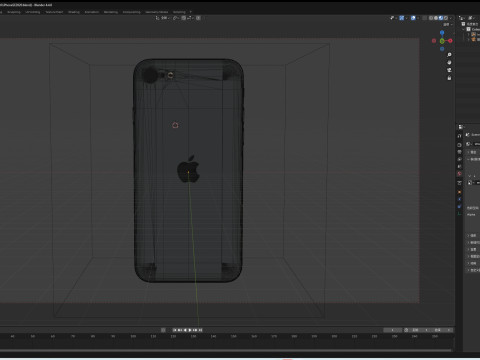Open the orange Object properties tab
The image size is (480, 360).
coord(459,192)
